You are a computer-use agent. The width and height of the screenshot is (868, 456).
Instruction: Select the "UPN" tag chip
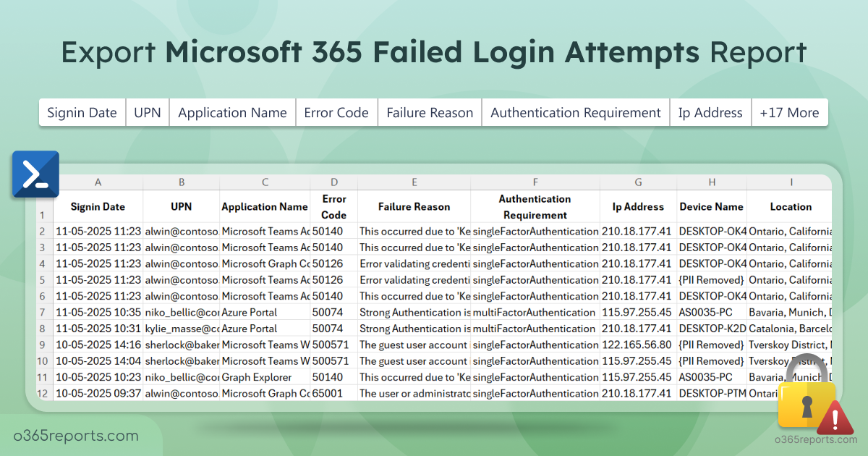pyautogui.click(x=148, y=113)
